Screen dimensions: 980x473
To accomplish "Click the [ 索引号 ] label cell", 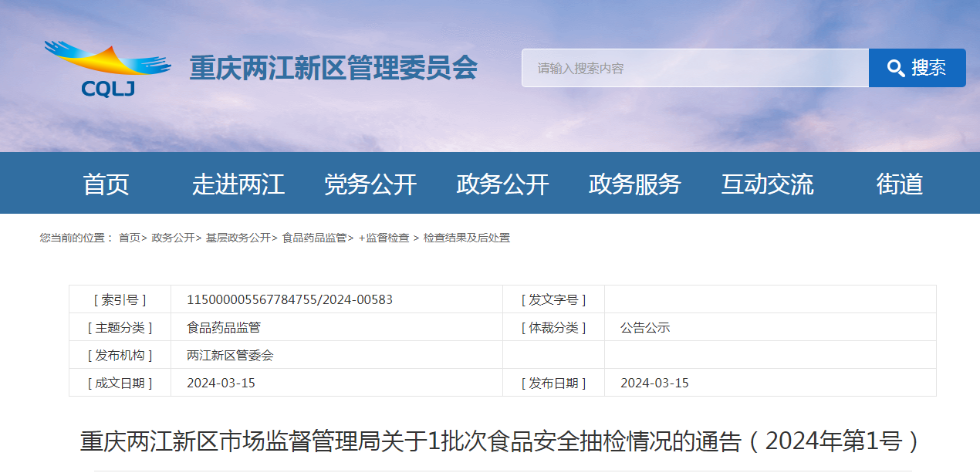I will (x=120, y=299).
